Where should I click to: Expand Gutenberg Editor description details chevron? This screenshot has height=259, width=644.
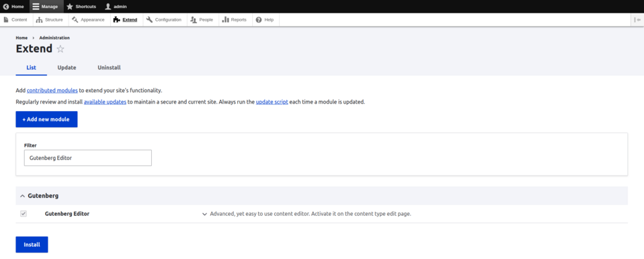click(x=204, y=214)
